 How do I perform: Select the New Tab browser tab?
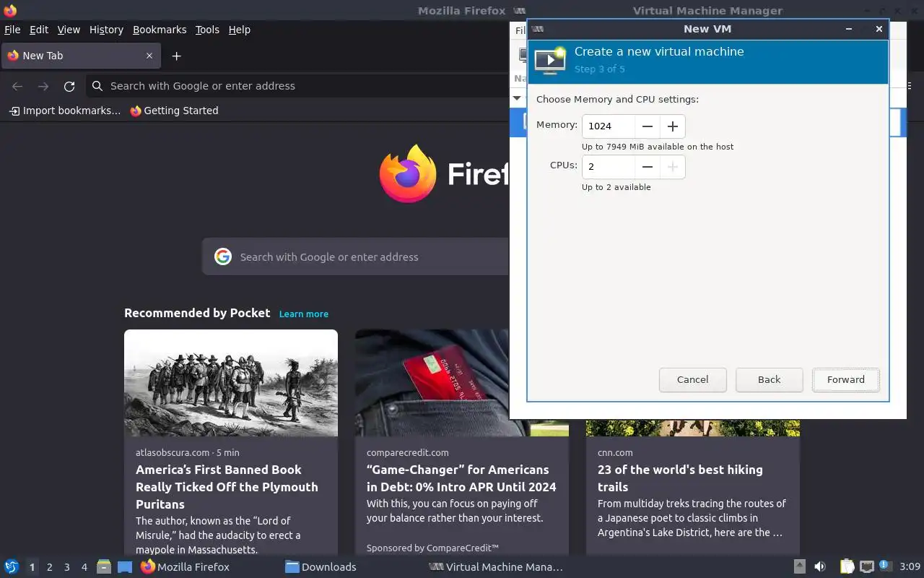pos(79,56)
